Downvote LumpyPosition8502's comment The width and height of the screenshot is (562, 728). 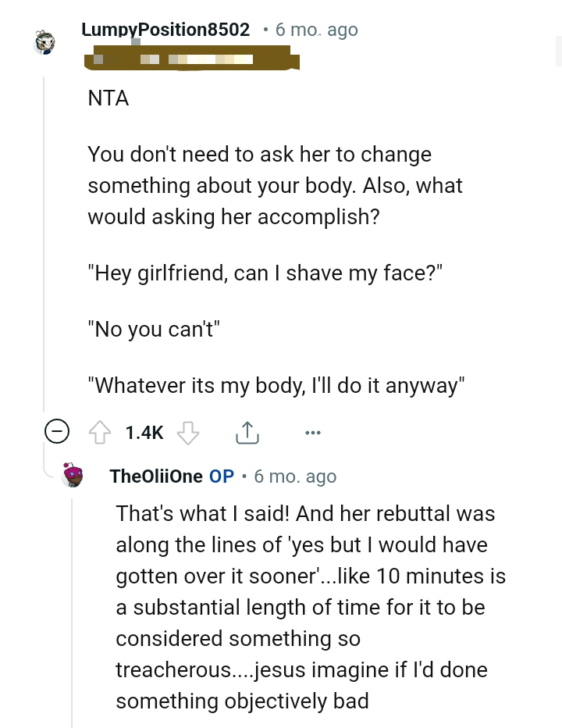[x=188, y=431]
